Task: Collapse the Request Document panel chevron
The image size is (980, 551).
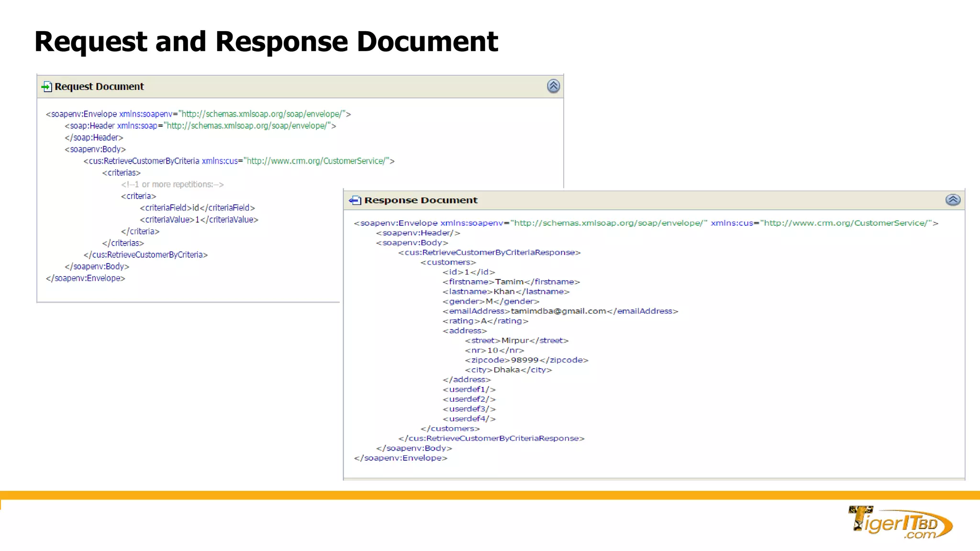Action: tap(553, 86)
